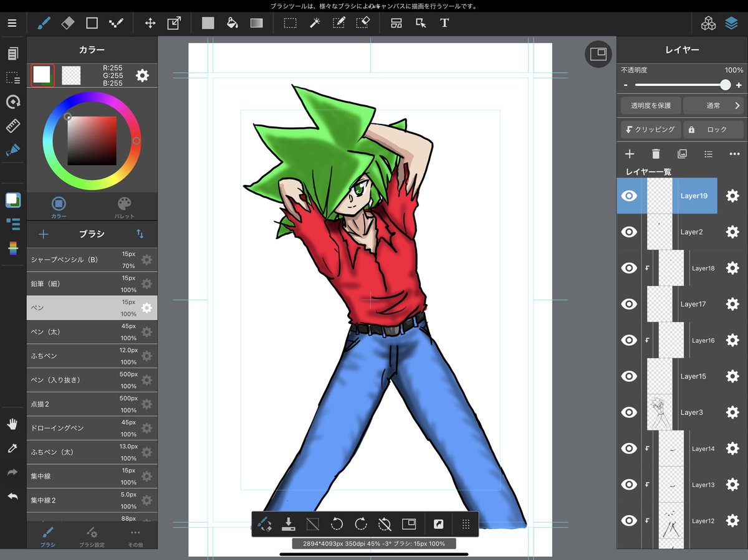Image resolution: width=748 pixels, height=560 pixels.
Task: Select the Bucket fill tool
Action: [x=232, y=23]
